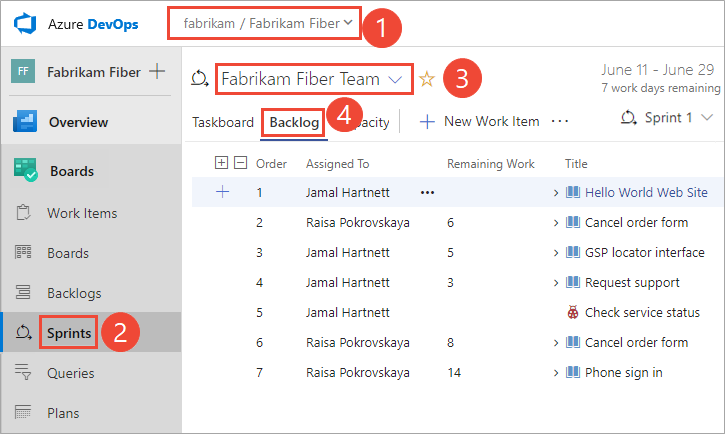Screen dimensions: 725x434
Task: Expand the Cancel order form item in row 6
Action: click(x=556, y=343)
